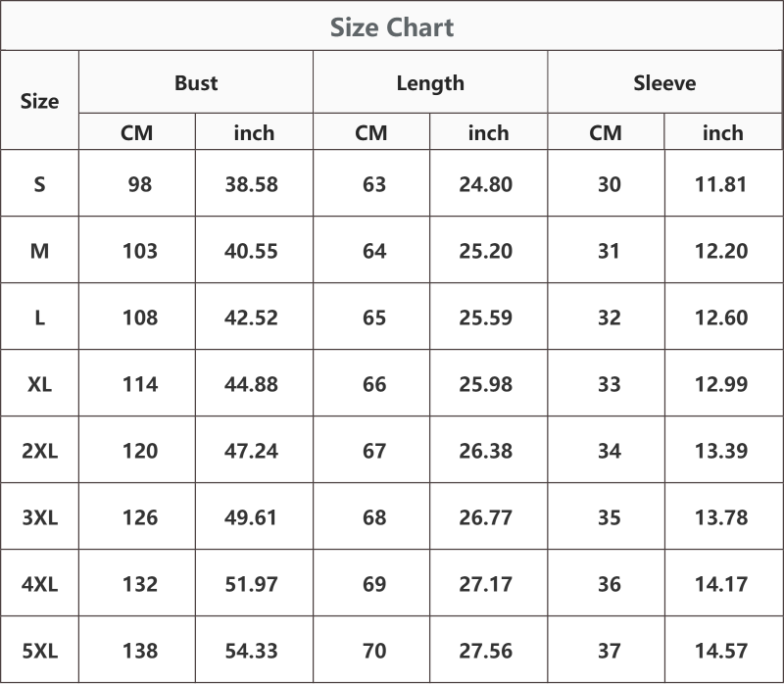Image resolution: width=784 pixels, height=684 pixels.
Task: Select the S size row label
Action: [x=39, y=184]
